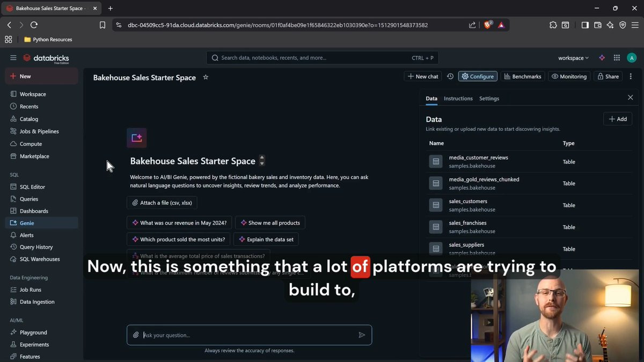Open Query History in the sidebar
Screen dimensions: 644x362
[42, 247]
